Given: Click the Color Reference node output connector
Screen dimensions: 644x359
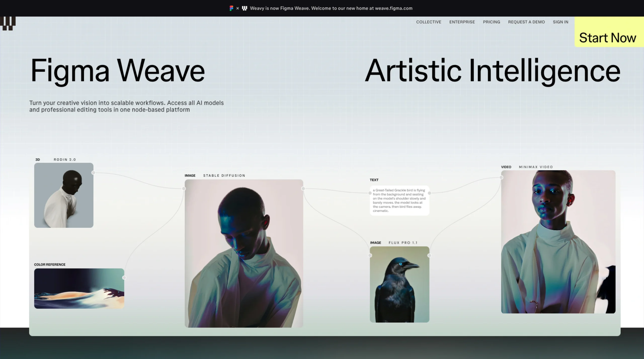Looking at the screenshot, I should click(x=124, y=277).
